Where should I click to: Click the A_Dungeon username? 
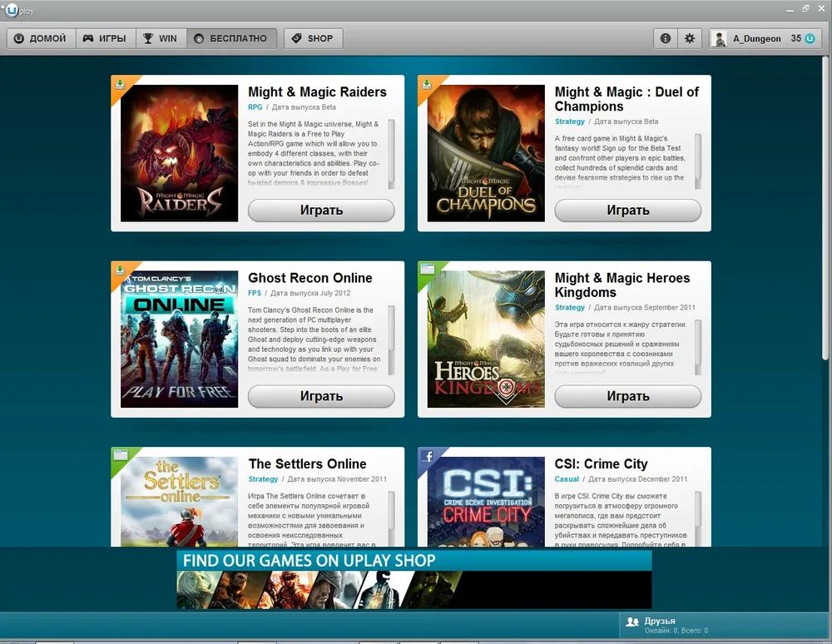click(756, 39)
